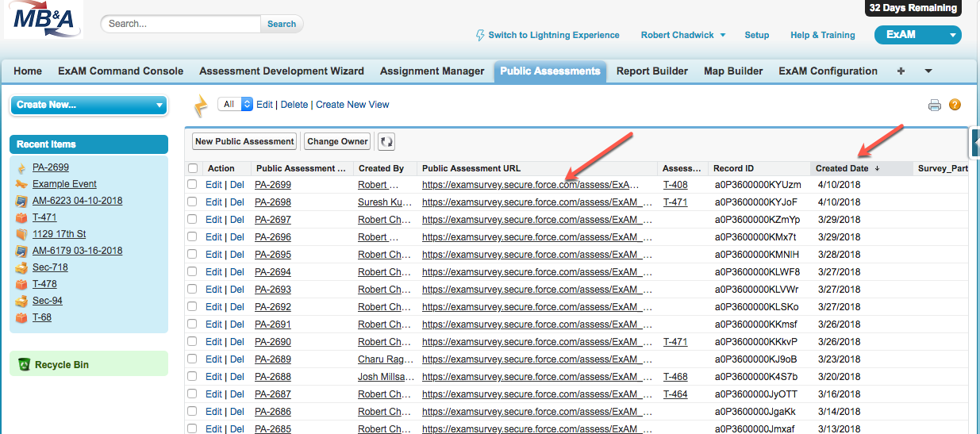980x434 pixels.
Task: Check the box for row PA-2688
Action: pos(192,377)
